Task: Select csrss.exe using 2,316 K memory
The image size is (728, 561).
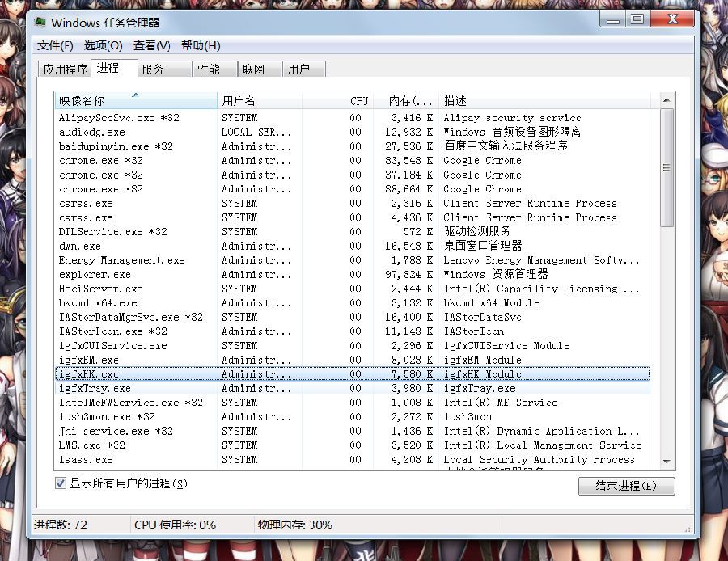Action: coord(353,203)
